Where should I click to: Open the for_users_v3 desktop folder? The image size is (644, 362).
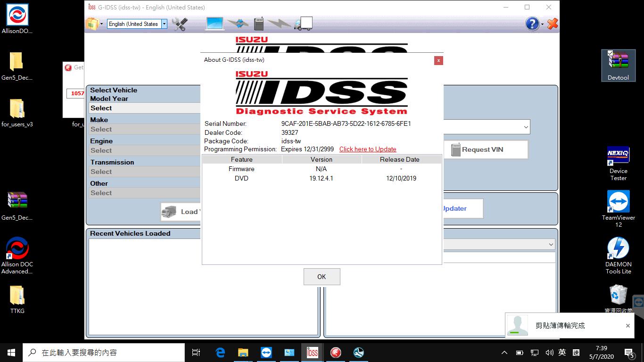[17, 113]
